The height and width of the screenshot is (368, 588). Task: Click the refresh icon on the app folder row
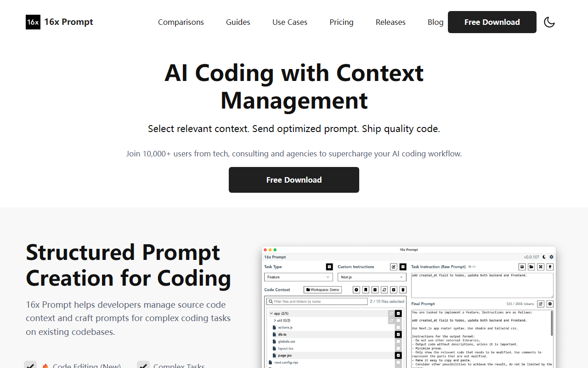click(x=391, y=313)
